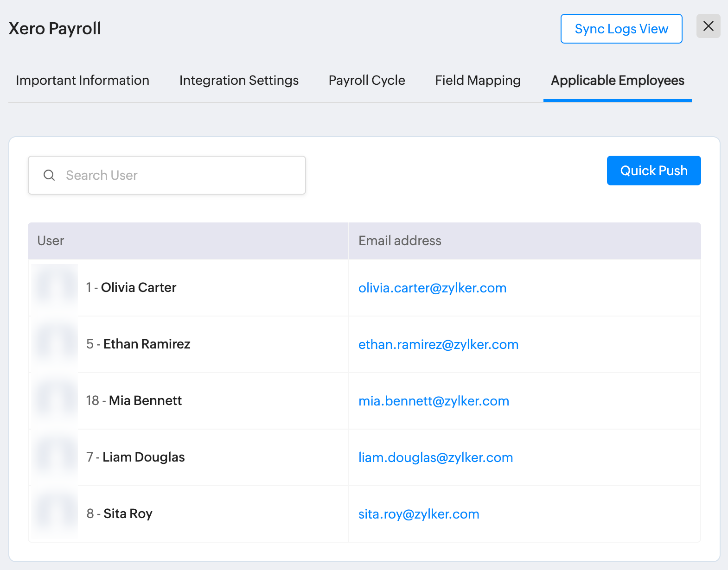The width and height of the screenshot is (728, 570).
Task: Select the Field Mapping tab
Action: [478, 80]
